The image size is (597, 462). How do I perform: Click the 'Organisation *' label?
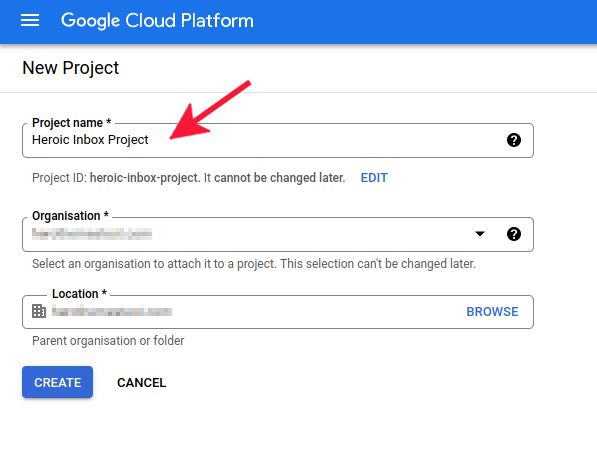pyautogui.click(x=70, y=216)
